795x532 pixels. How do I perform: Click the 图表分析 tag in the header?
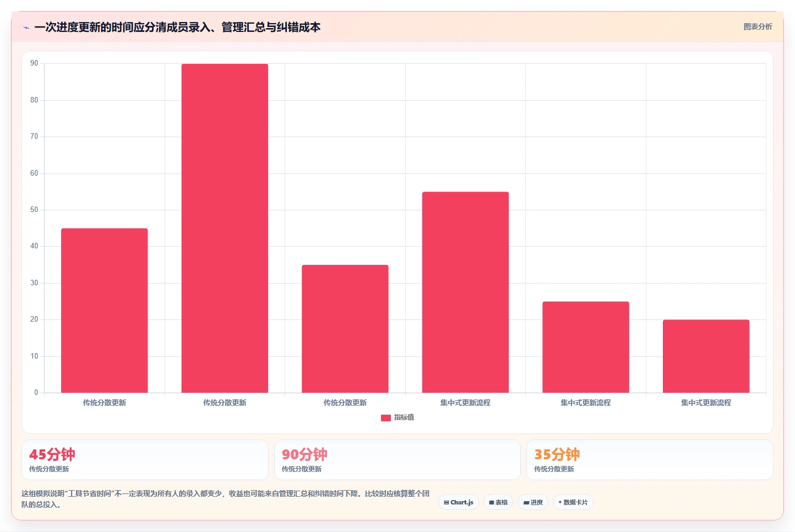pos(758,26)
